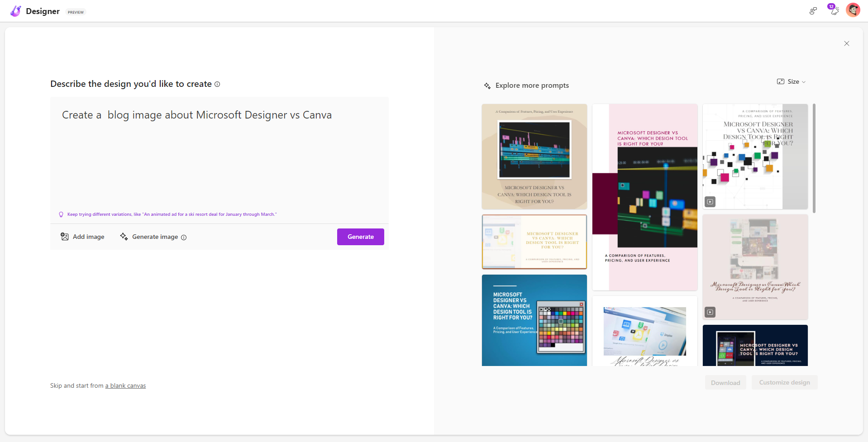
Task: Click the Add image icon
Action: point(65,237)
